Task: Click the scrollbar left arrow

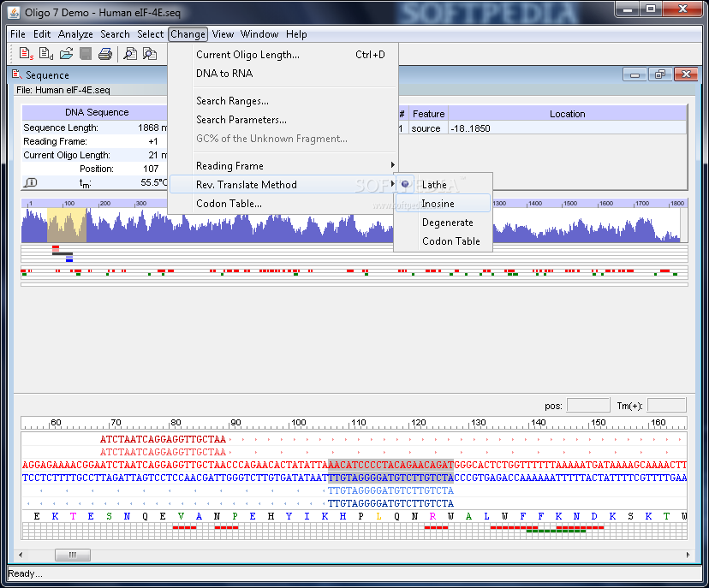Action: pos(21,555)
